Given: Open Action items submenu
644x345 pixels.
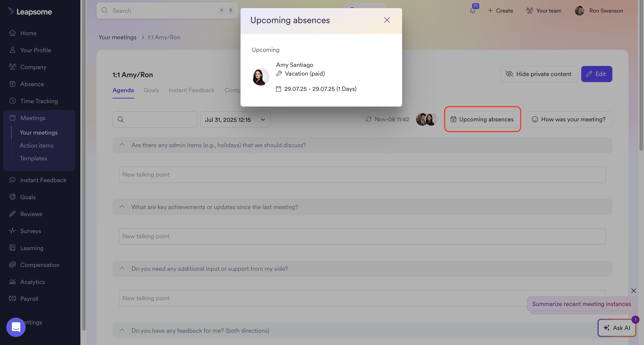Looking at the screenshot, I should click(37, 146).
